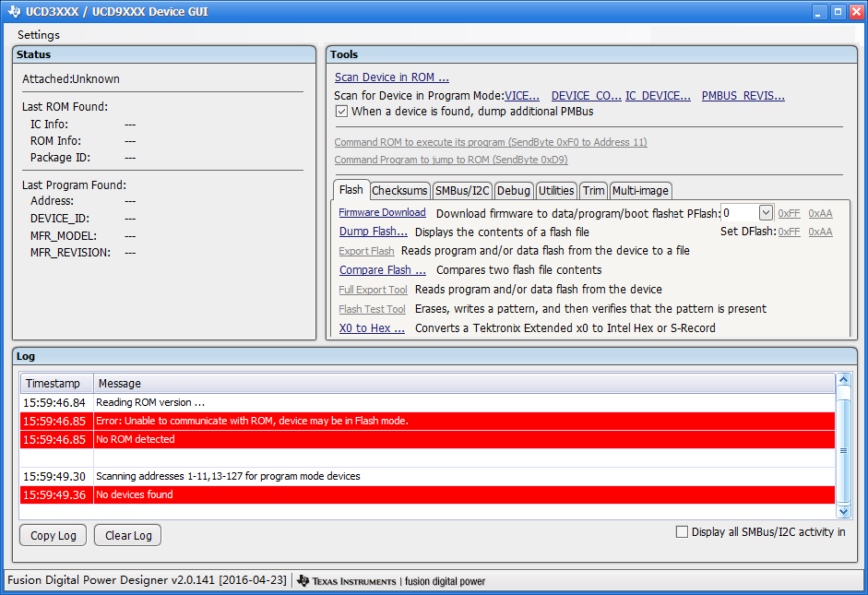Switch to the Flash tab
This screenshot has height=595, width=868.
pos(351,190)
